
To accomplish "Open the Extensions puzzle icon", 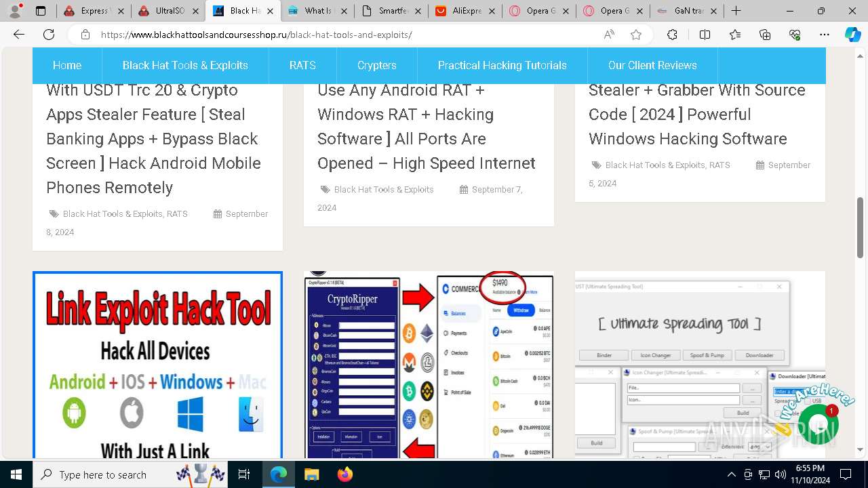I will click(x=672, y=35).
